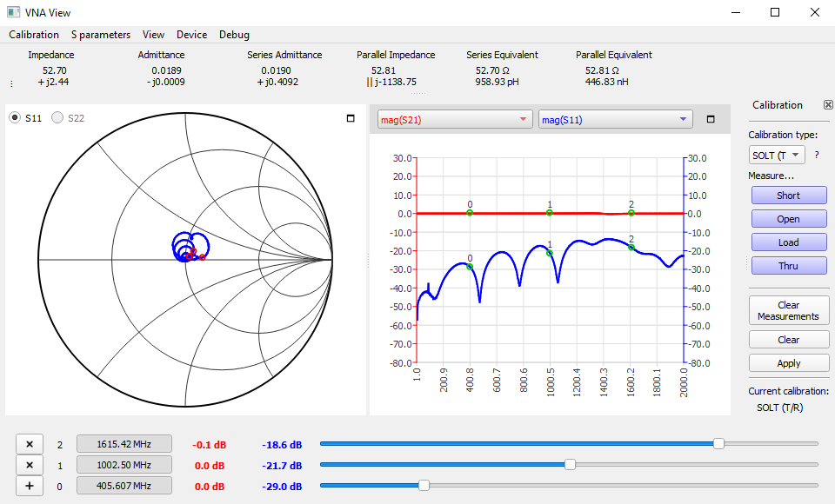Click the 405.607 MHz marker frequency button
The height and width of the screenshot is (504, 835).
click(124, 486)
